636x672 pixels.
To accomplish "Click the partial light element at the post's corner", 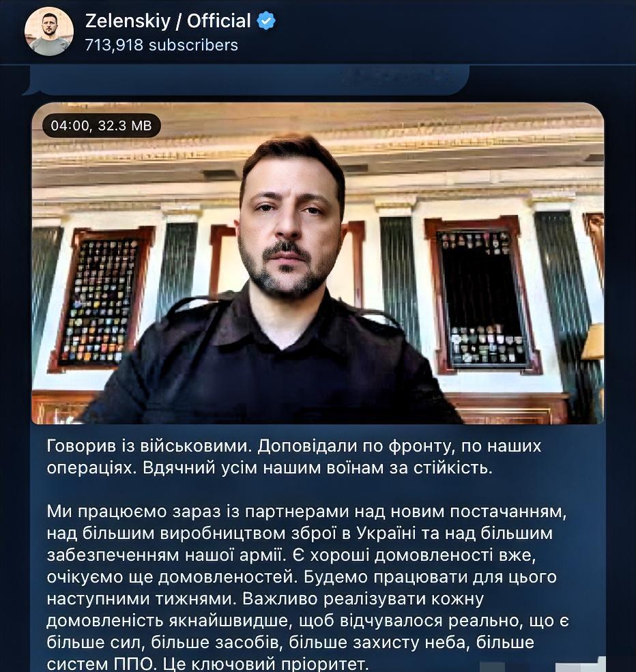I will (x=581, y=664).
